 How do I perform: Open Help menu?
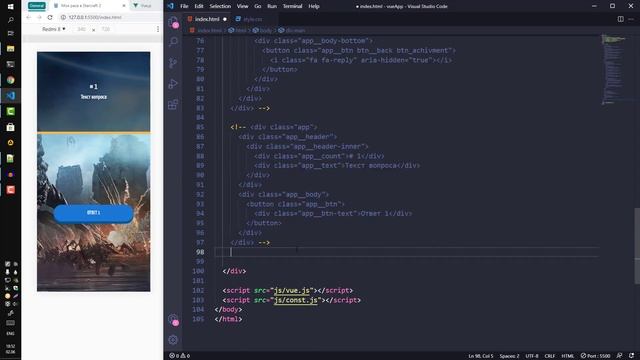click(x=314, y=6)
